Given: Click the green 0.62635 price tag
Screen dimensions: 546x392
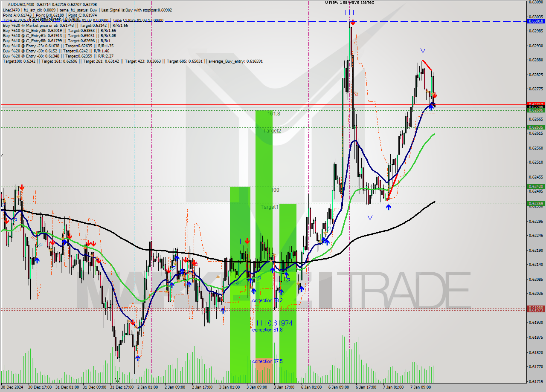Looking at the screenshot, I should (x=536, y=127).
